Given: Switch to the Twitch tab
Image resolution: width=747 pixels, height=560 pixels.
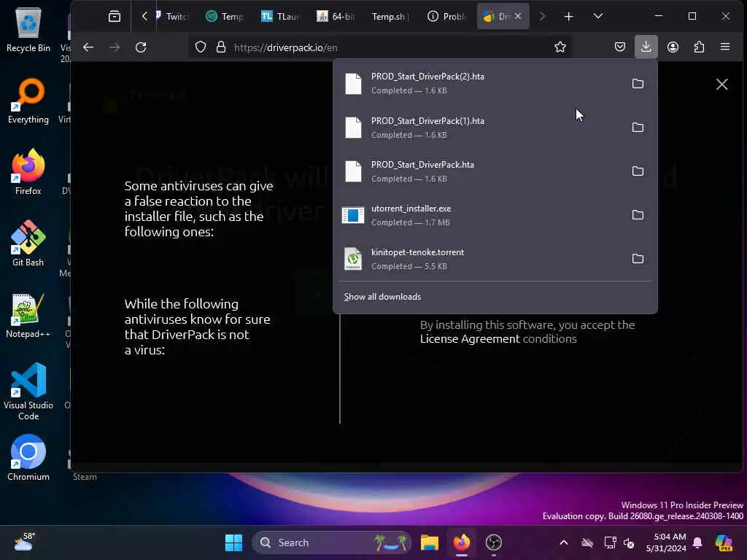Looking at the screenshot, I should point(173,17).
